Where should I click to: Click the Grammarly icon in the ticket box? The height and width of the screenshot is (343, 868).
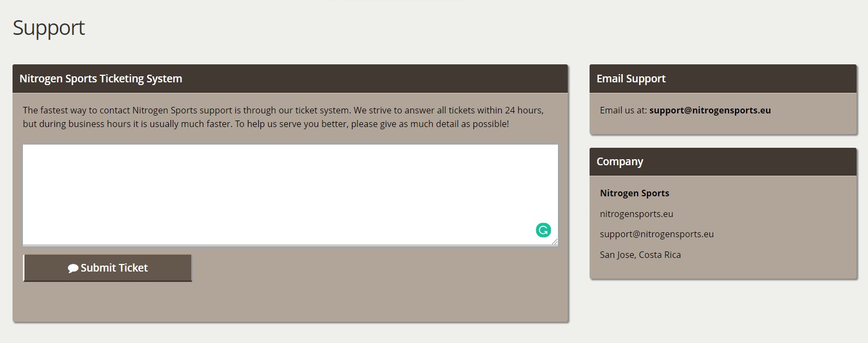tap(543, 230)
